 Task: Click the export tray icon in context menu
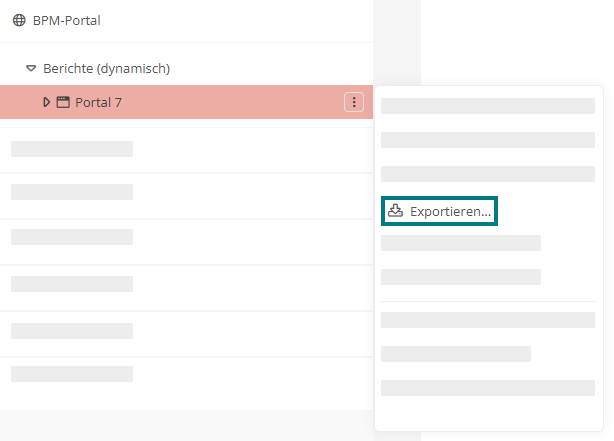395,211
